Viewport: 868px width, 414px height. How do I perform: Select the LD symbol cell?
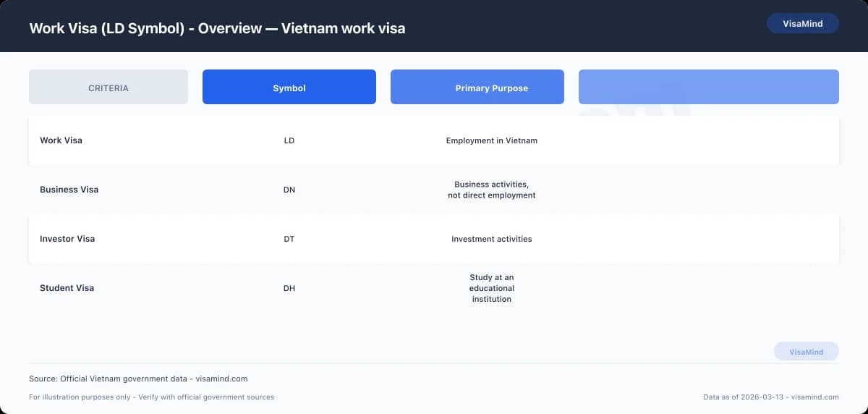(x=289, y=140)
